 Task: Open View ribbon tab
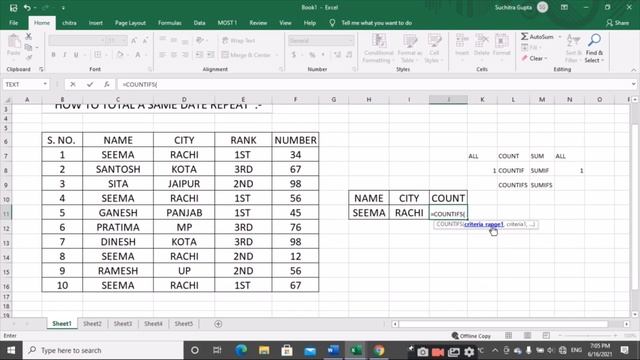[x=285, y=23]
